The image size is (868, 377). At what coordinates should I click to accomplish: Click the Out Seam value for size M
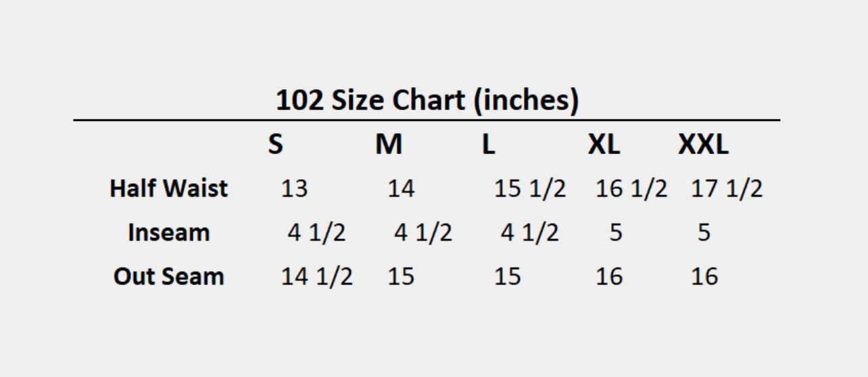click(401, 276)
